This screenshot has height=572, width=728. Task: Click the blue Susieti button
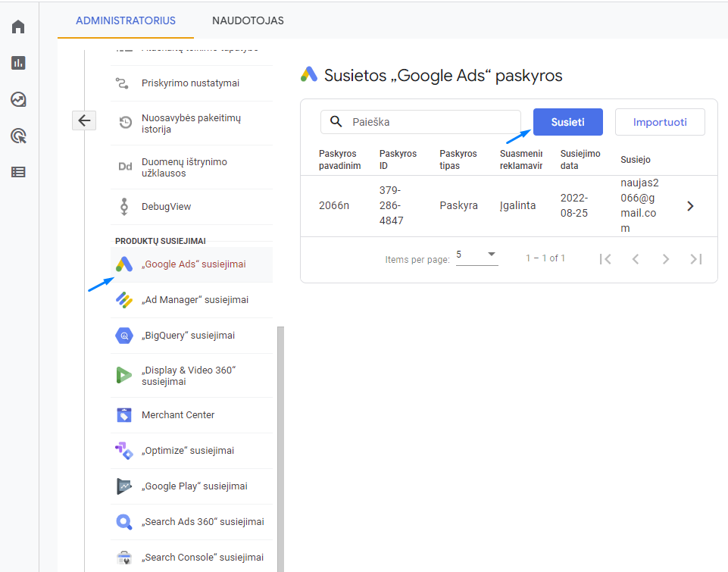click(x=568, y=122)
